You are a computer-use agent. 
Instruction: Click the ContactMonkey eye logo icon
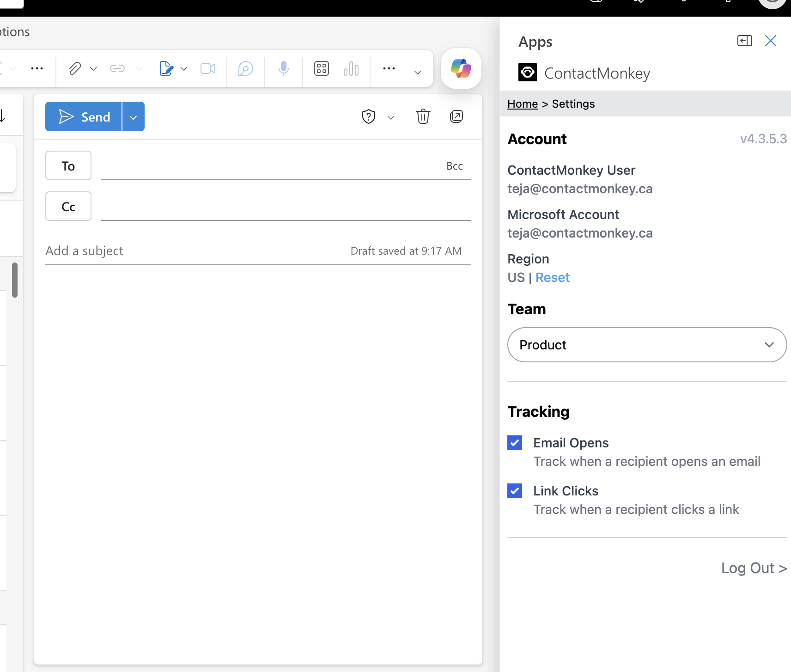point(528,72)
